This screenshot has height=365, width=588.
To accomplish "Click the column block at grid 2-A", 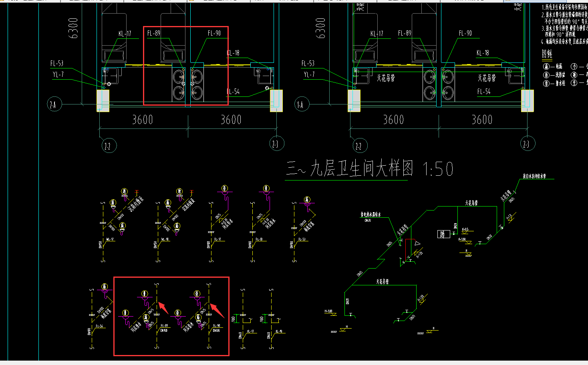I will [103, 100].
